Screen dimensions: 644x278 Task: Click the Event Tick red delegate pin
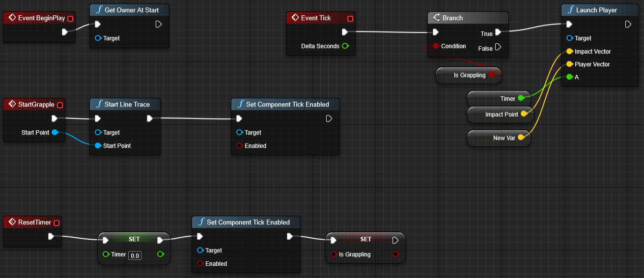coord(350,19)
